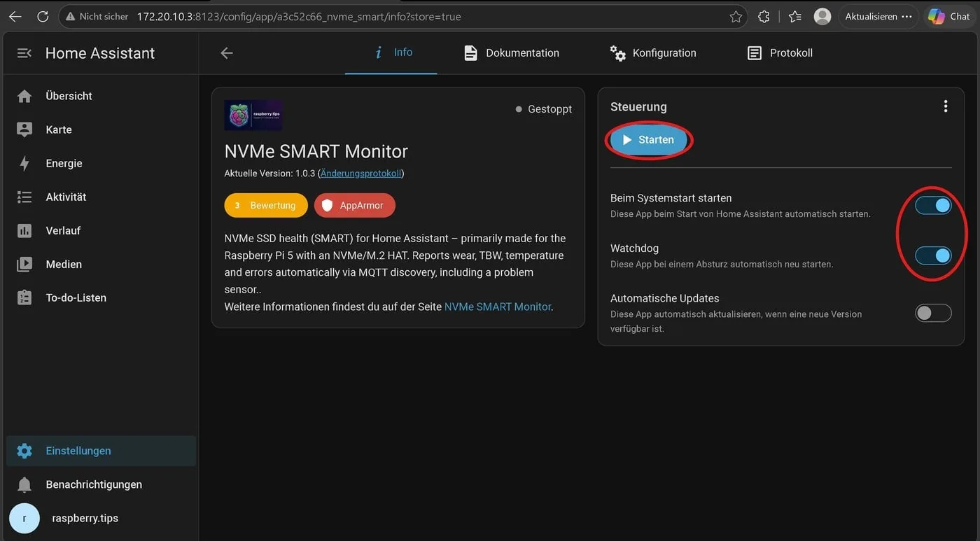Screen dimensions: 980x541
Task: Click the Bewertung rating chip
Action: click(266, 205)
